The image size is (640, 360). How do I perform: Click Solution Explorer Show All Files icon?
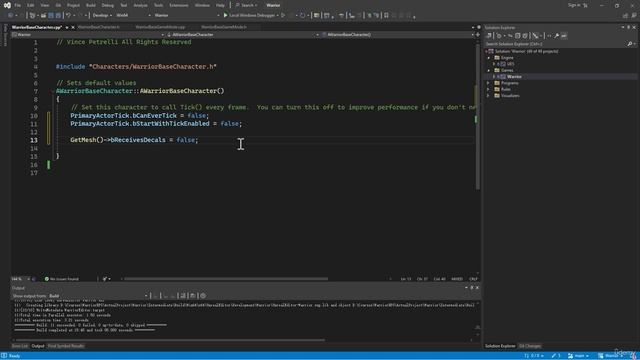click(525, 36)
